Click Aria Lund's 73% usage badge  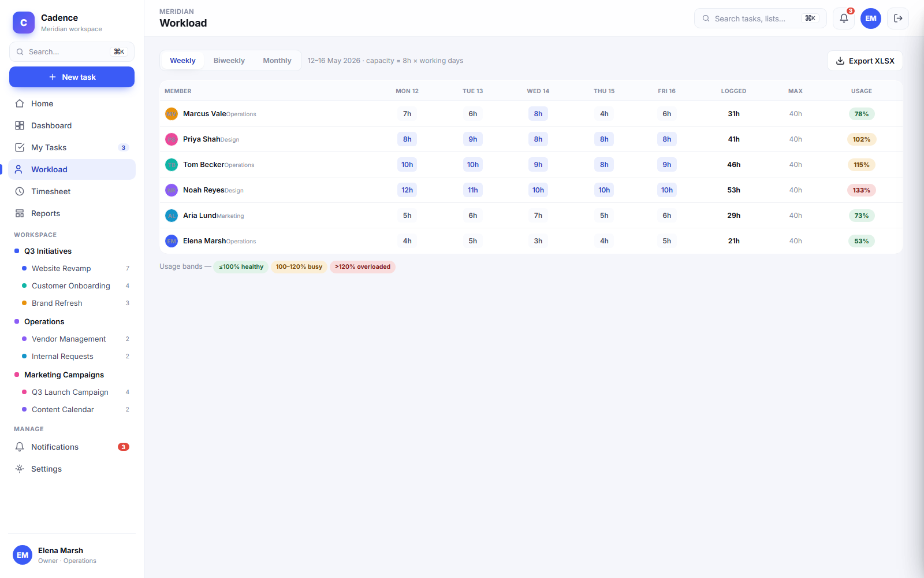(862, 216)
